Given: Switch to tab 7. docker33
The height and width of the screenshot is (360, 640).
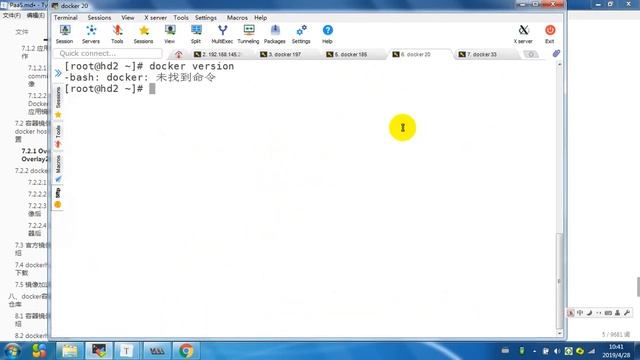Looking at the screenshot, I should click(x=482, y=54).
